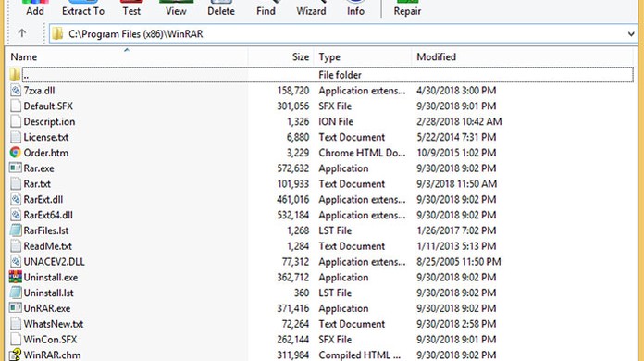Expand the address path dropdown
The height and width of the screenshot is (361, 644).
(x=631, y=34)
